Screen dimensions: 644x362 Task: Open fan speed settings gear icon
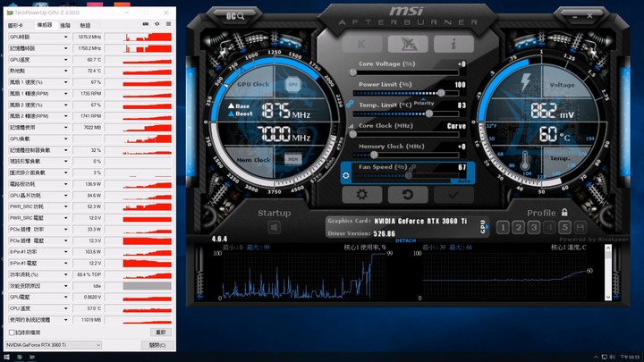pos(346,176)
